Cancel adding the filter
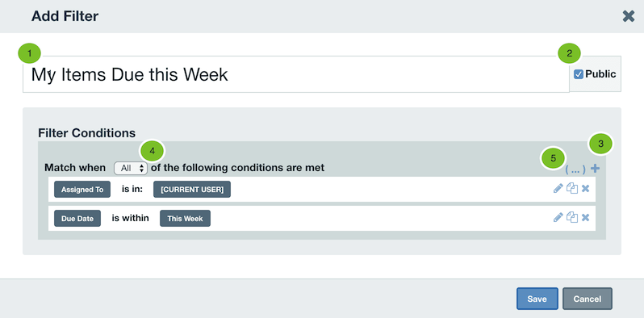This screenshot has width=644, height=318. tap(588, 299)
